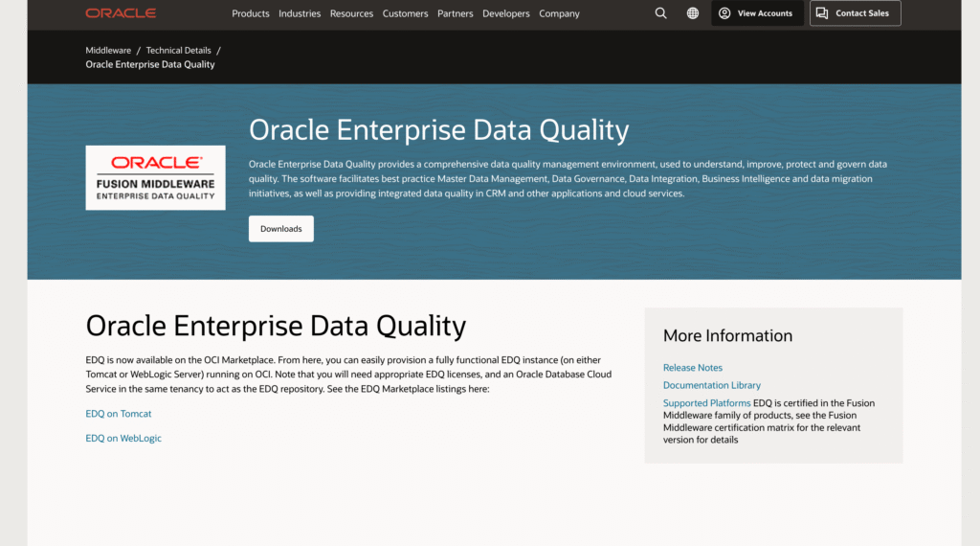The width and height of the screenshot is (980, 546).
Task: Click the Oracle Enterprise Data Quality breadcrumb text
Action: click(150, 64)
